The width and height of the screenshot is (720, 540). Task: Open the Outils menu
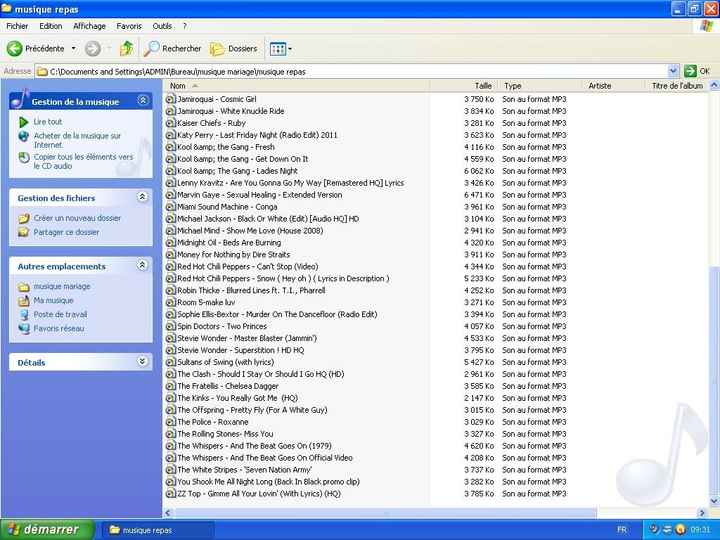coord(162,26)
